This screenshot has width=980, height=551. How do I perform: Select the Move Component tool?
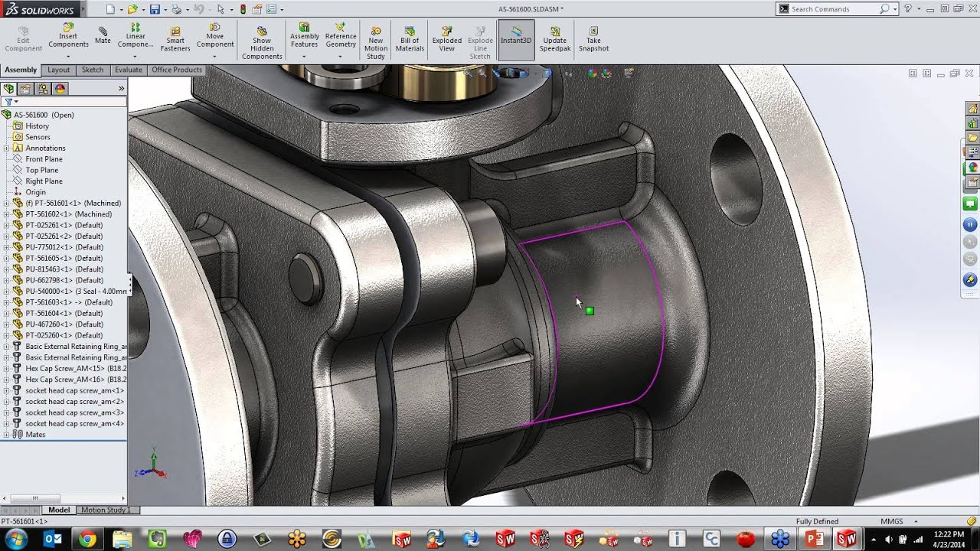coord(215,35)
